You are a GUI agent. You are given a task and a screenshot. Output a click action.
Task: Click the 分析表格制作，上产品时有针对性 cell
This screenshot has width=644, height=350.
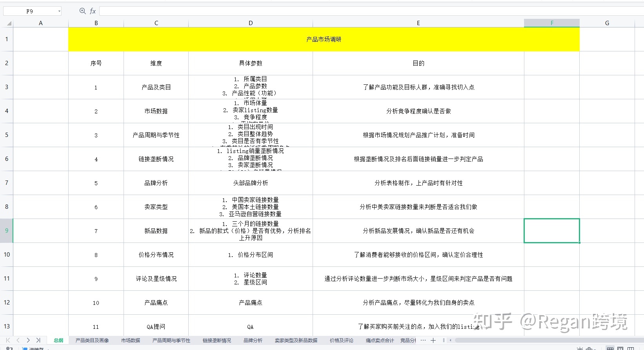tap(418, 183)
